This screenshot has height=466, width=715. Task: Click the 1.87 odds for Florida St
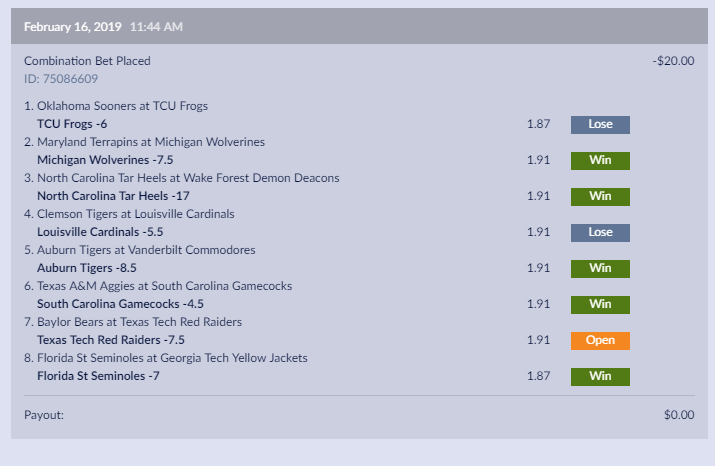[538, 376]
